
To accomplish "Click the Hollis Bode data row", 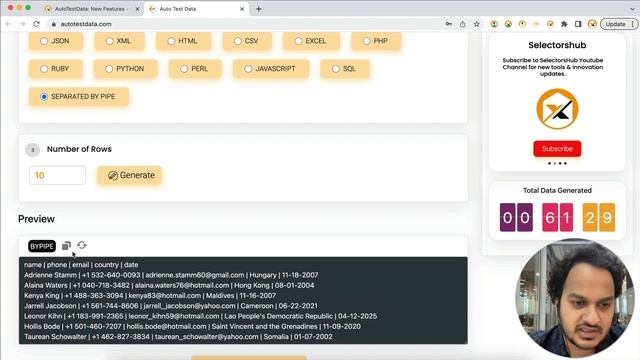I will [x=192, y=327].
